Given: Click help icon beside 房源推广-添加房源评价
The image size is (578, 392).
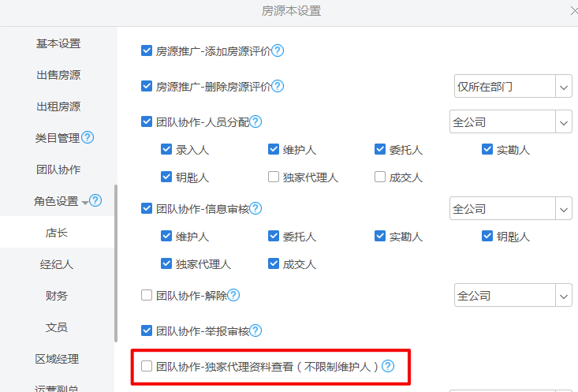Looking at the screenshot, I should [278, 50].
